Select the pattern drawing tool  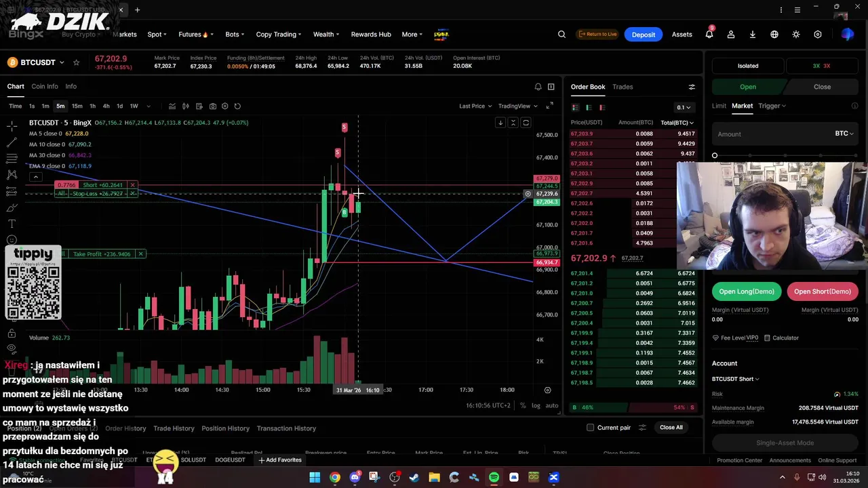pos(12,175)
